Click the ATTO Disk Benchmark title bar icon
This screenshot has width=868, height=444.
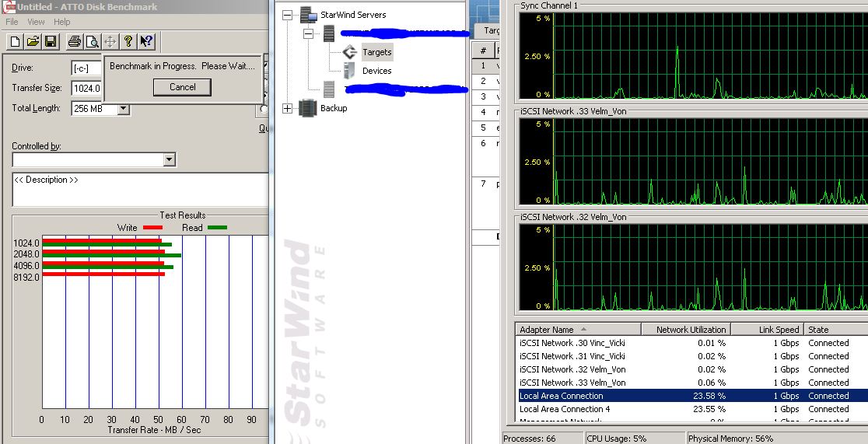point(9,7)
